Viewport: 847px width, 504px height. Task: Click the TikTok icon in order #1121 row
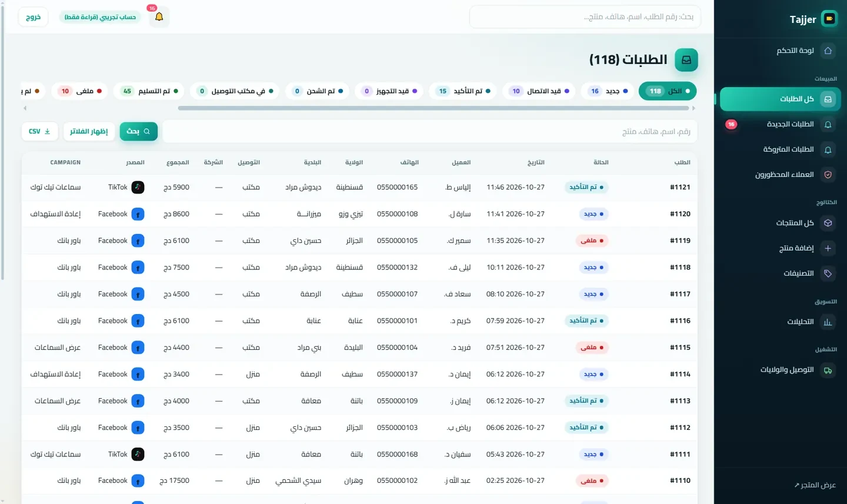click(138, 187)
